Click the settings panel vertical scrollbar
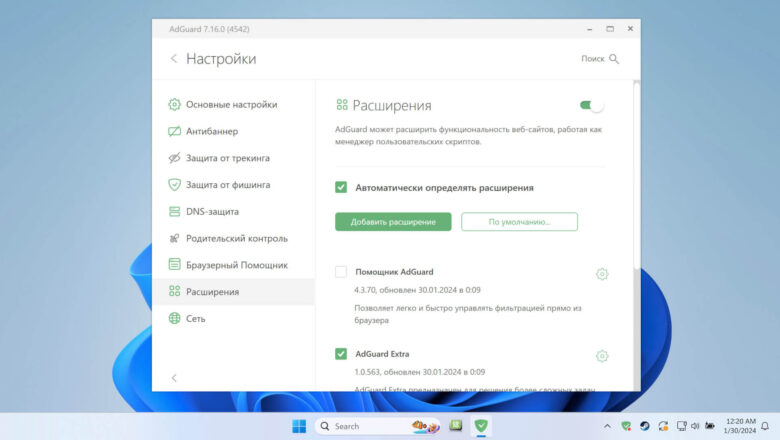The width and height of the screenshot is (780, 440). tap(636, 176)
